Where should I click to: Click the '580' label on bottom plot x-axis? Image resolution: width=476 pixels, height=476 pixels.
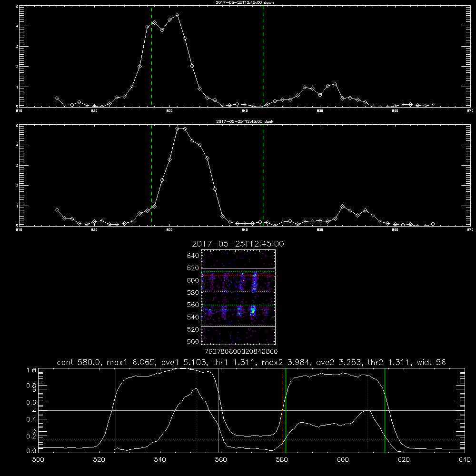pos(282,460)
